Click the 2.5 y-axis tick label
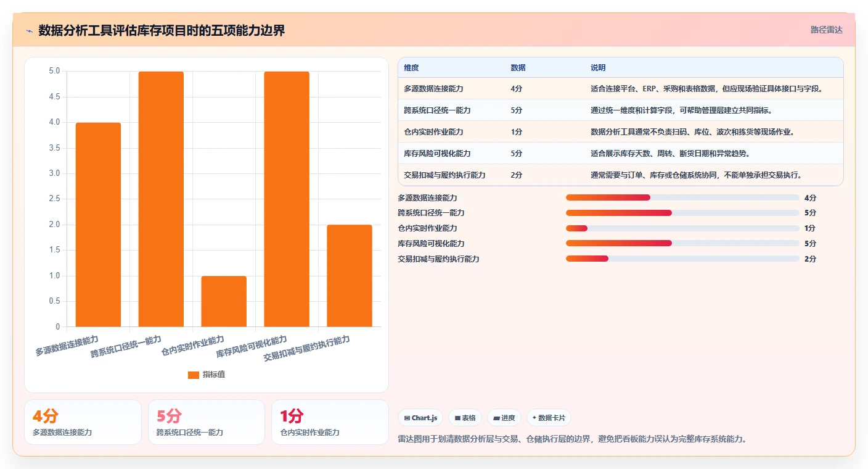Image resolution: width=868 pixels, height=469 pixels. [x=54, y=199]
